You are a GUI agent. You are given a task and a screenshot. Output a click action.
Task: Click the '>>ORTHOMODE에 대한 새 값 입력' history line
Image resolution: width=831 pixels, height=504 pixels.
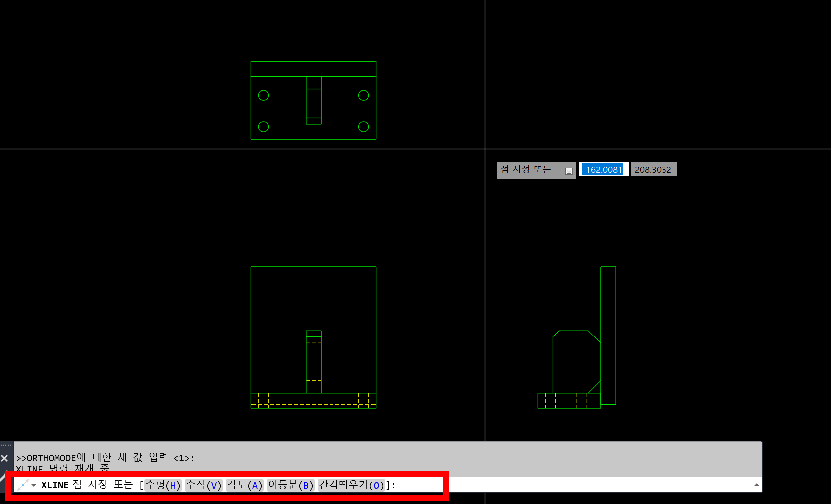[106, 458]
